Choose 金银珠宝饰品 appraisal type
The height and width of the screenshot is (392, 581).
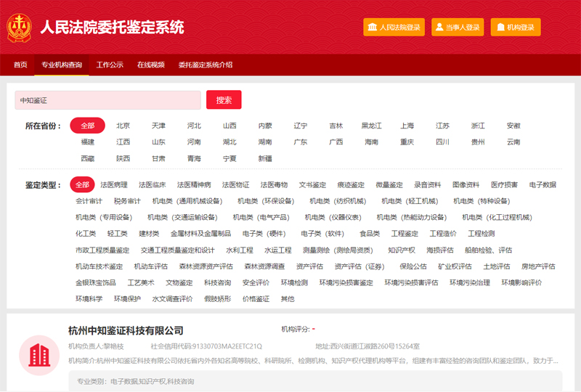96,282
